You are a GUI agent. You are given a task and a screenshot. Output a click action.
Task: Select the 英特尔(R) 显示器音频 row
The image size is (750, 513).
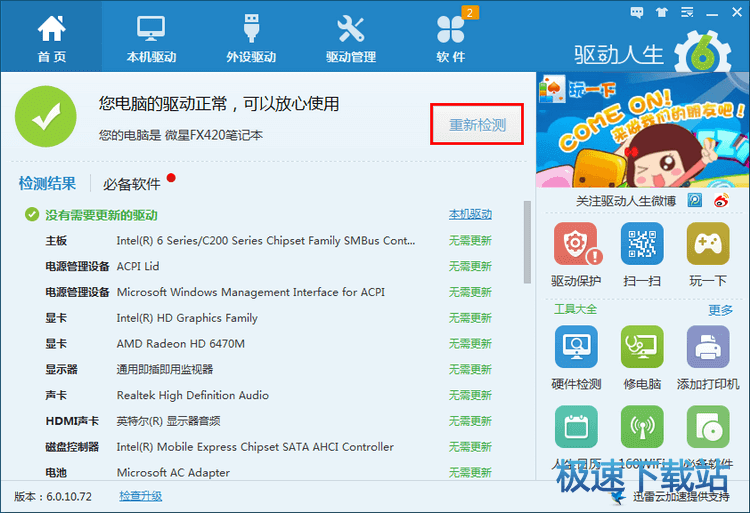(268, 421)
